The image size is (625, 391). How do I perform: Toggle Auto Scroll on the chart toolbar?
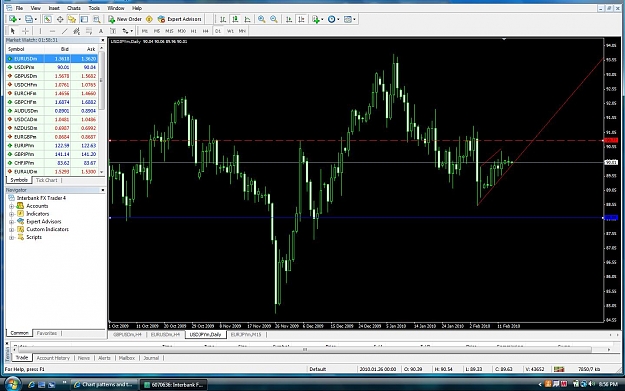pos(289,19)
